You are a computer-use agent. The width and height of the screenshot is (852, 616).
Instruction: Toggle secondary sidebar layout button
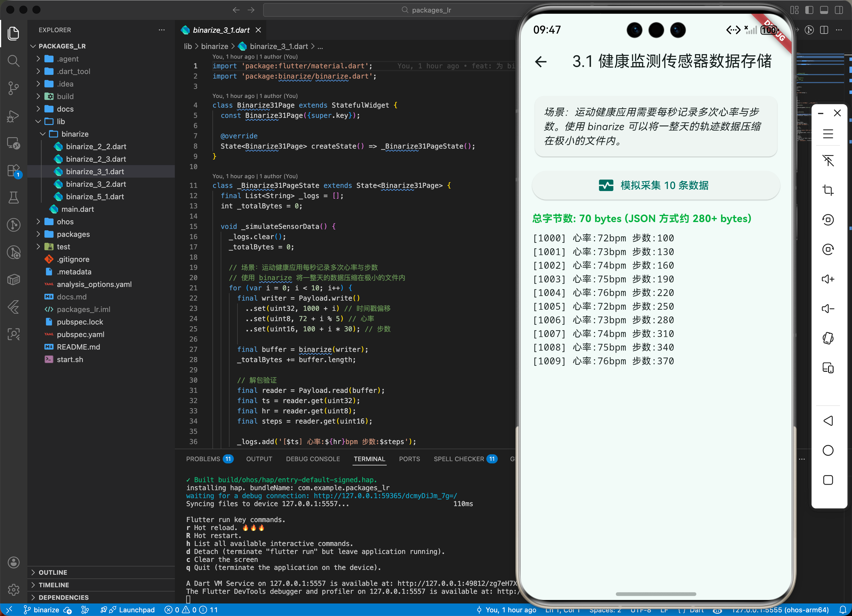tap(839, 10)
